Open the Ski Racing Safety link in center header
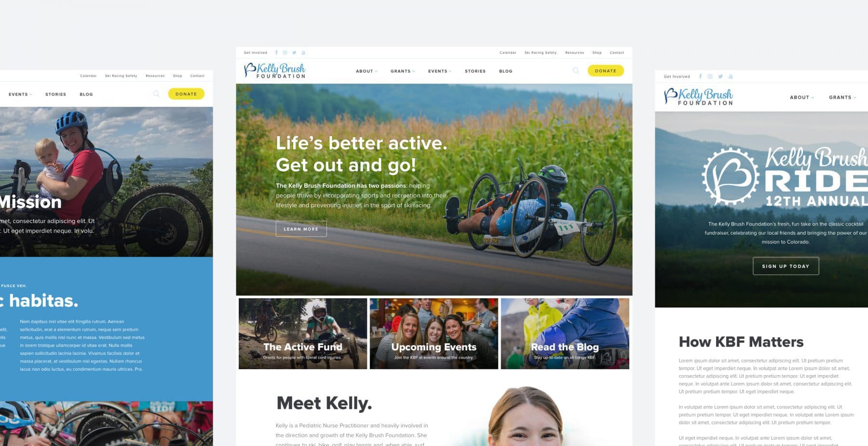The image size is (868, 446). [x=541, y=53]
